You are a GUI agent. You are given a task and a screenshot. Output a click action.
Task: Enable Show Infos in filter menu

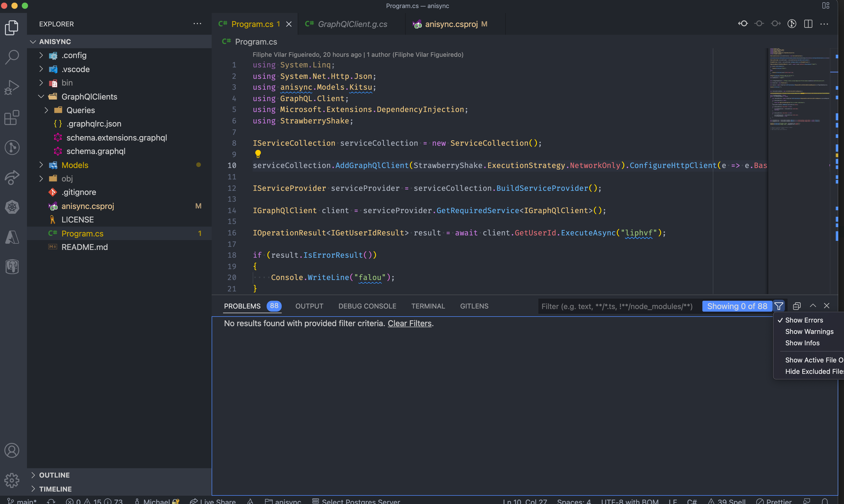(802, 343)
